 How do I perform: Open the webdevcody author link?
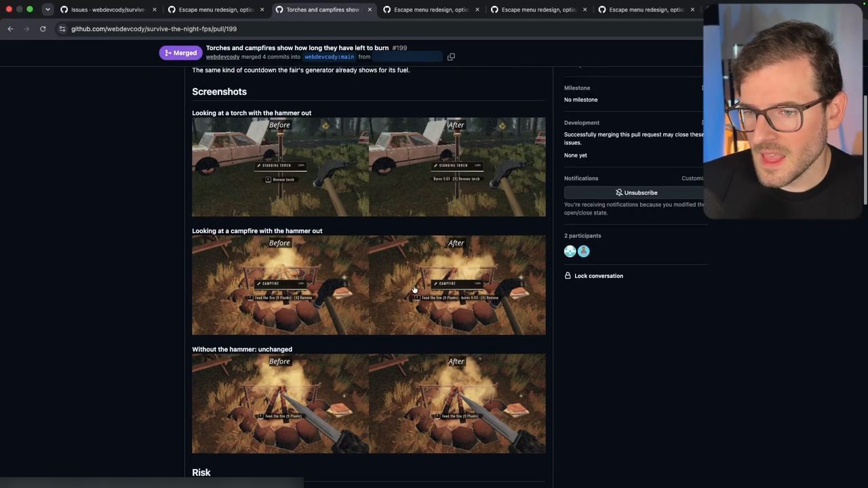point(222,57)
